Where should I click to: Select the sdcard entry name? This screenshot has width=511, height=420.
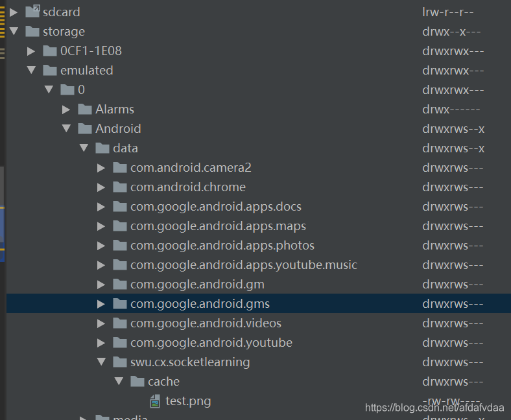[x=61, y=12]
